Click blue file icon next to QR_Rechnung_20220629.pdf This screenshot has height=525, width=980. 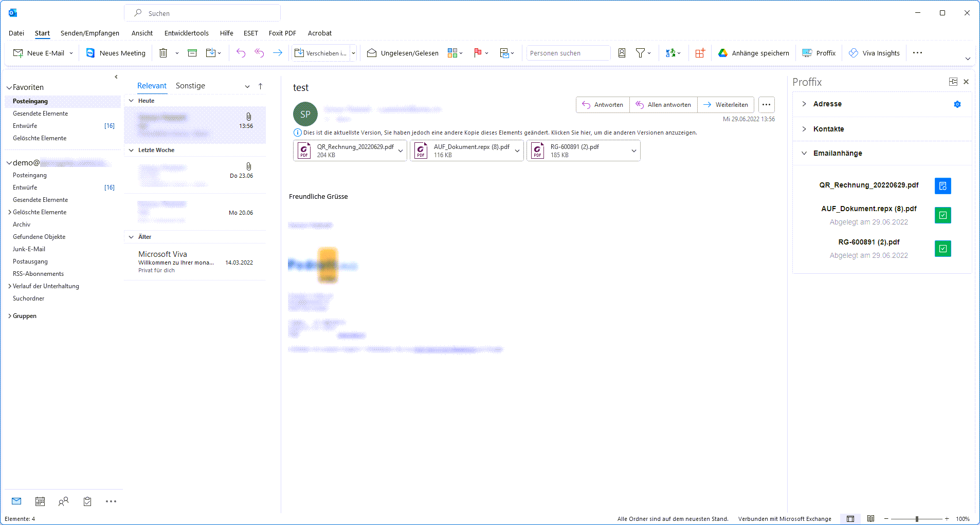pos(942,186)
